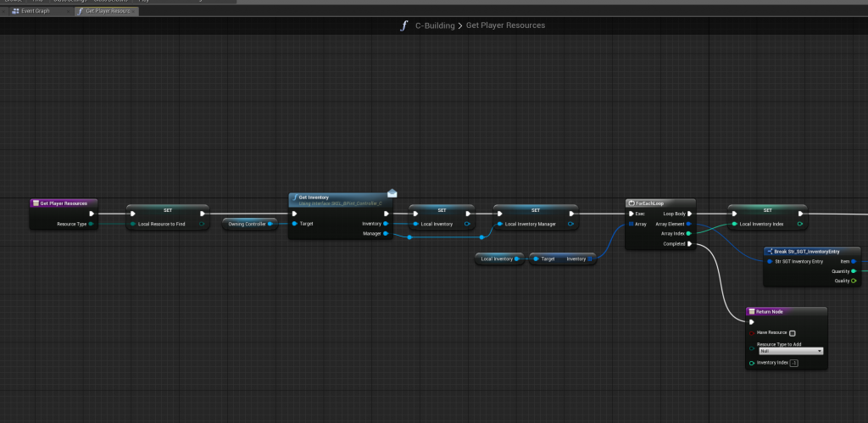The width and height of the screenshot is (868, 423).
Task: Open the C-Building breadcrumb link
Action: [435, 25]
